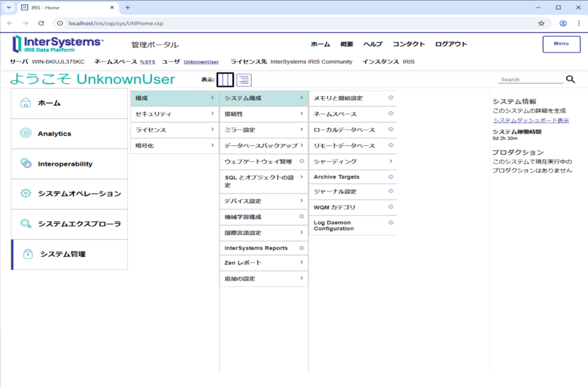
Task: Click the Menu button
Action: (561, 44)
